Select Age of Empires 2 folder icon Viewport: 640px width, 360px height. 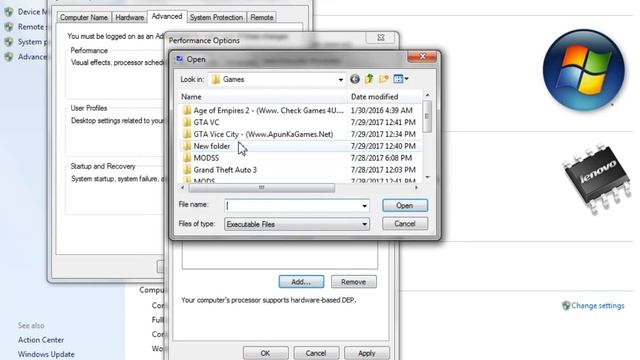tap(187, 110)
